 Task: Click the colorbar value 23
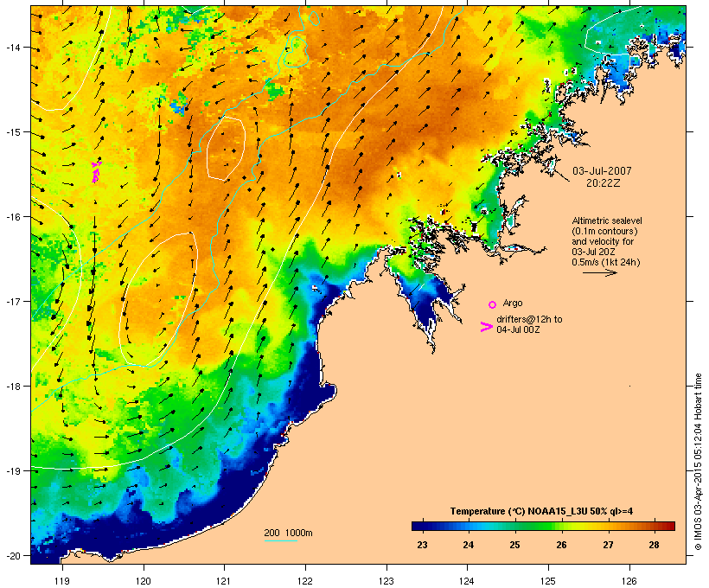pyautogui.click(x=422, y=545)
